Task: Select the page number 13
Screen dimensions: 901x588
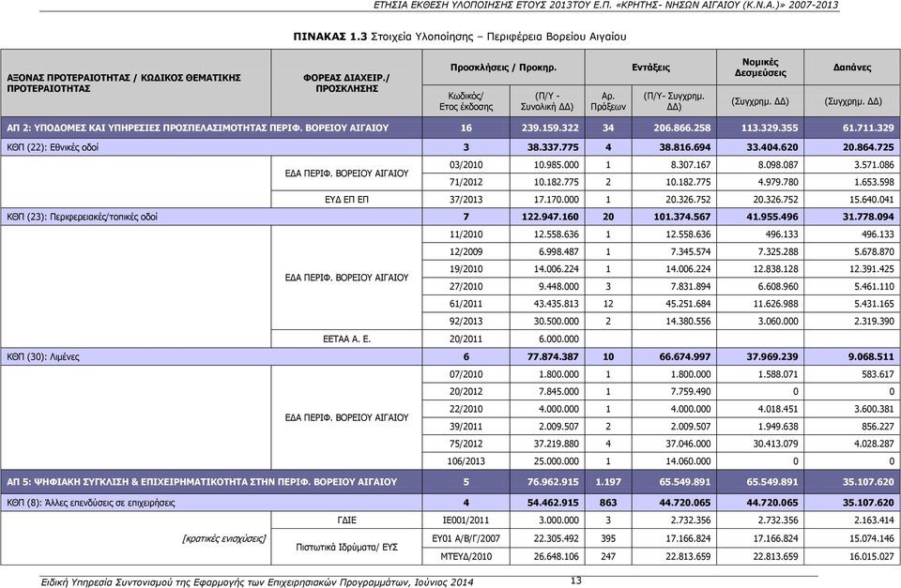Action: tap(575, 580)
